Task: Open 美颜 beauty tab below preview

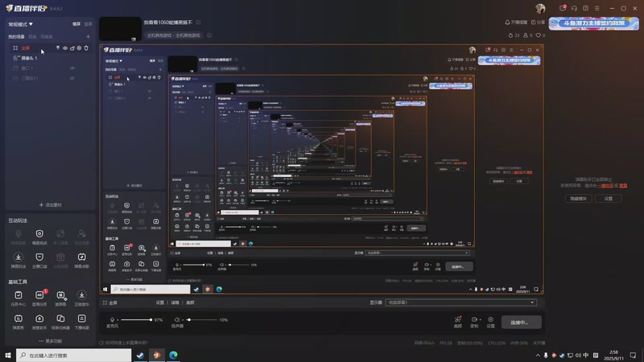Action: coord(190,302)
